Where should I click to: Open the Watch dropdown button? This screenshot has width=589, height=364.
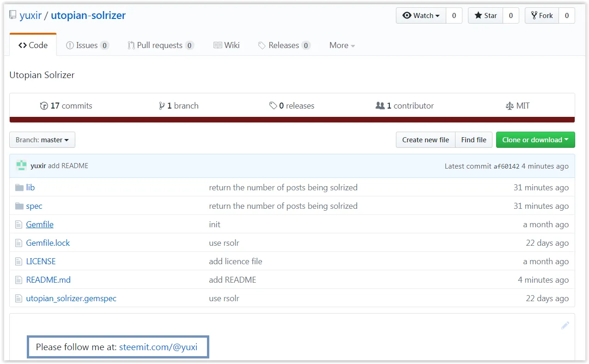pyautogui.click(x=421, y=16)
